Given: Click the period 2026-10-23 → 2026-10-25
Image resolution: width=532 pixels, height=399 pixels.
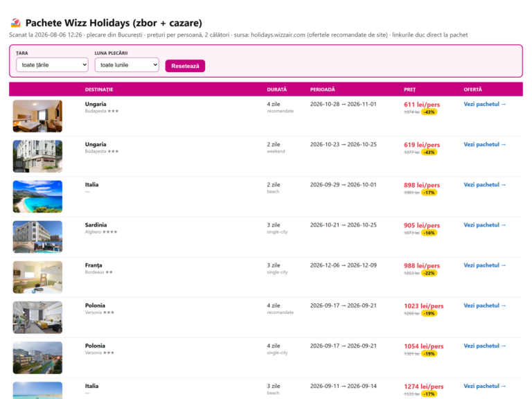Looking at the screenshot, I should [x=343, y=145].
